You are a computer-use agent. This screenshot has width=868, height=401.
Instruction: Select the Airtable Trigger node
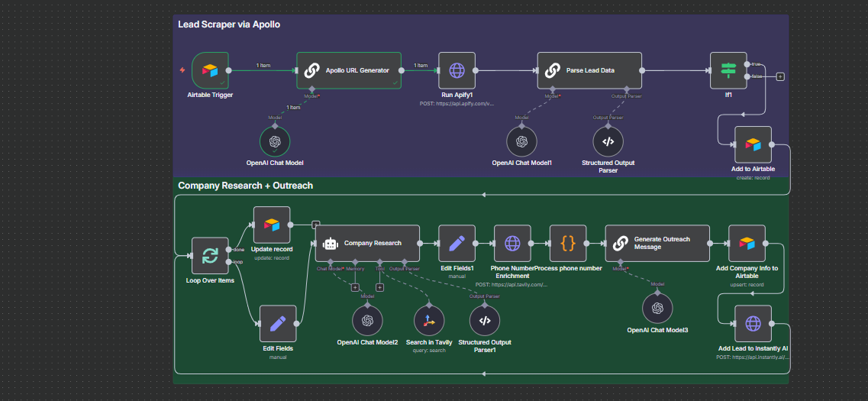pos(211,70)
